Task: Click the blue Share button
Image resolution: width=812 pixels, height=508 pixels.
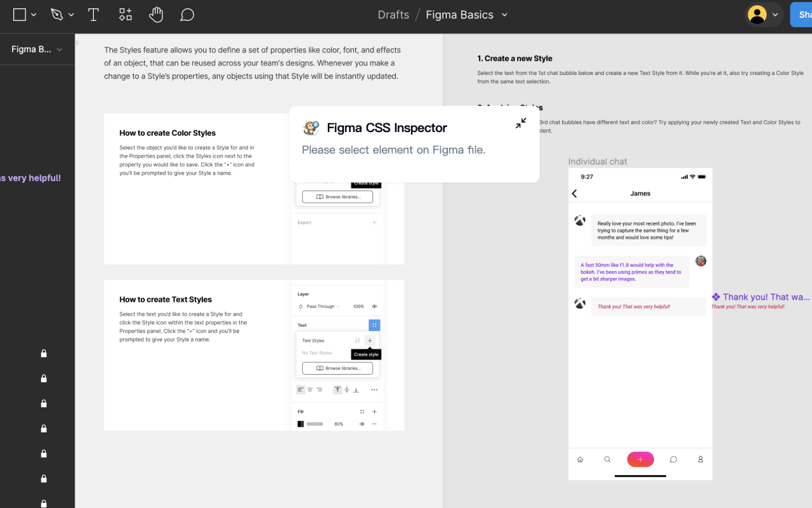Action: 801,15
